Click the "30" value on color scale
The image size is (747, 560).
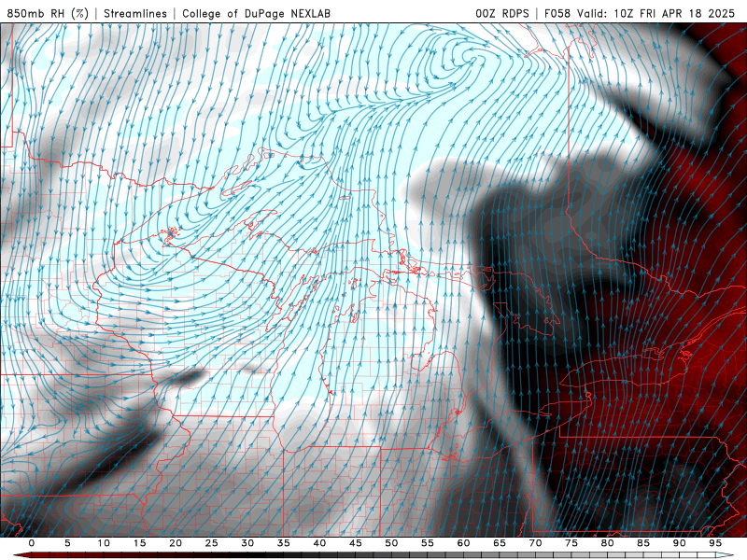[247, 543]
